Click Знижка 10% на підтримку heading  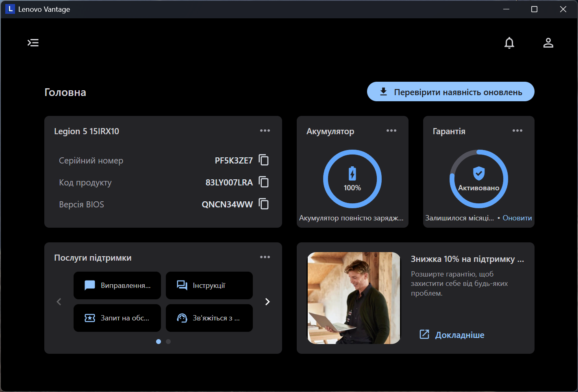[467, 259]
